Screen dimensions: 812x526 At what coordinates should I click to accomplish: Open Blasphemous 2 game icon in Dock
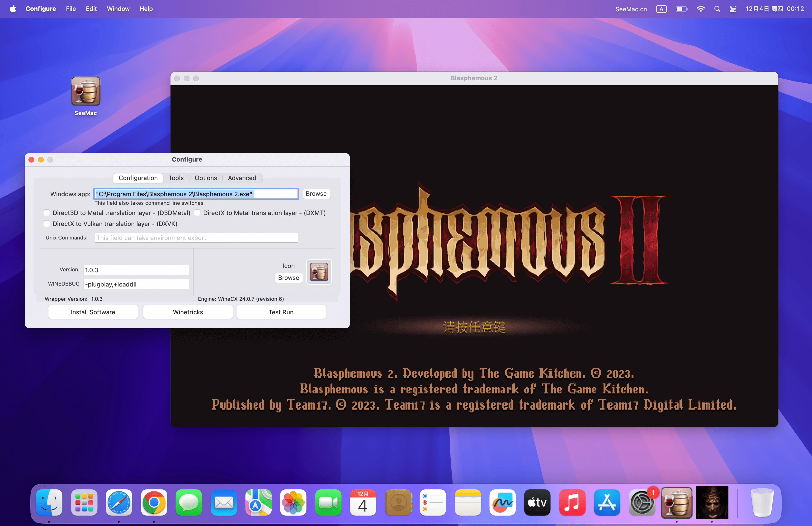712,502
